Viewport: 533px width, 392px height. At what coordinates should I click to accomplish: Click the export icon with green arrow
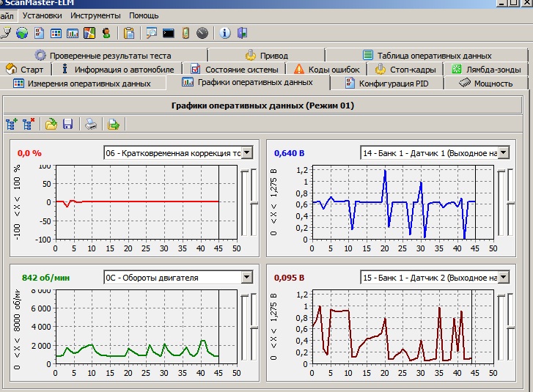[113, 125]
